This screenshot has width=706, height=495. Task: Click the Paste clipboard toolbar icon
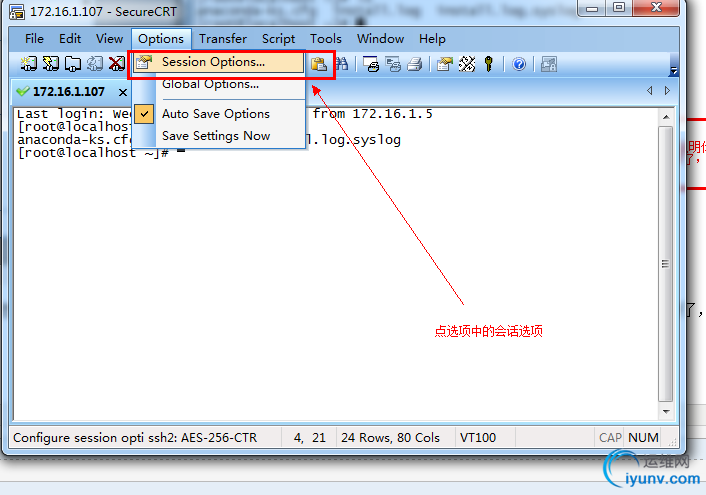coord(319,64)
